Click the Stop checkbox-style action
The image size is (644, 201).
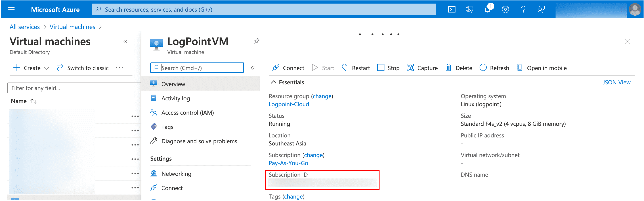(388, 68)
